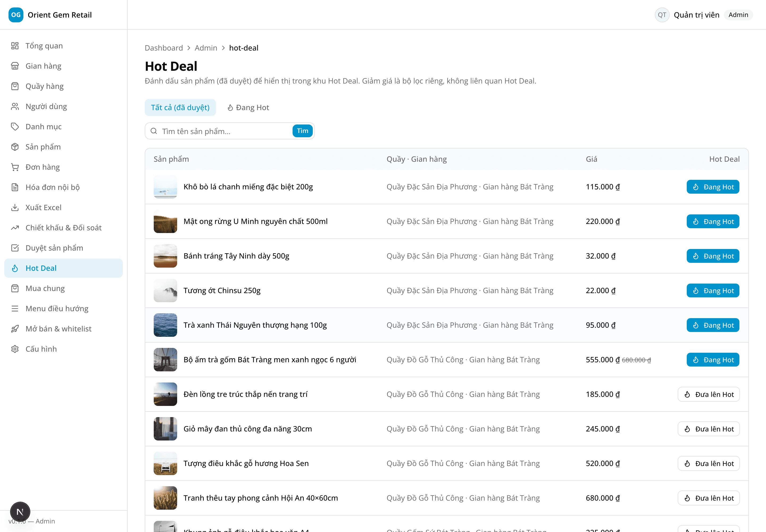The width and height of the screenshot is (766, 532).
Task: Click Đưa lên Hot for Tranh thêu tay
Action: (x=708, y=498)
